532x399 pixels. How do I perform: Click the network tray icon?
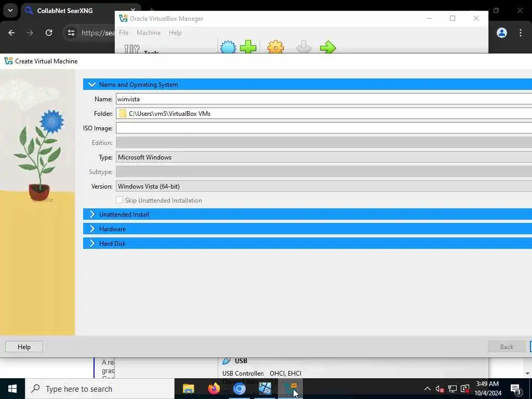point(453,389)
